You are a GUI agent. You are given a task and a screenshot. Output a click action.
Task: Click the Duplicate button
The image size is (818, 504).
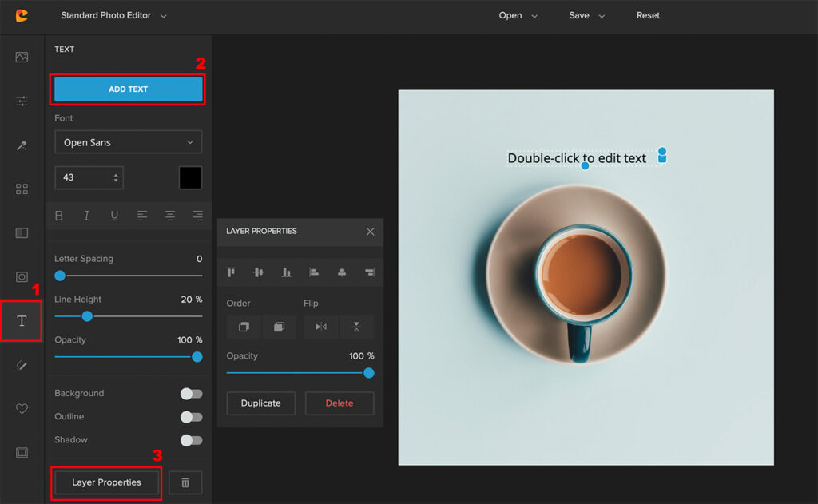click(x=261, y=403)
